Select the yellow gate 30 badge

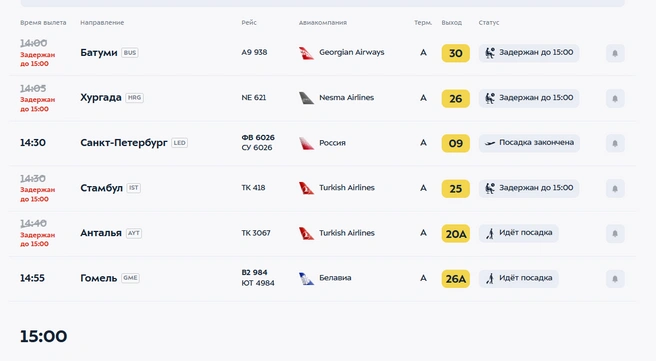[456, 53]
